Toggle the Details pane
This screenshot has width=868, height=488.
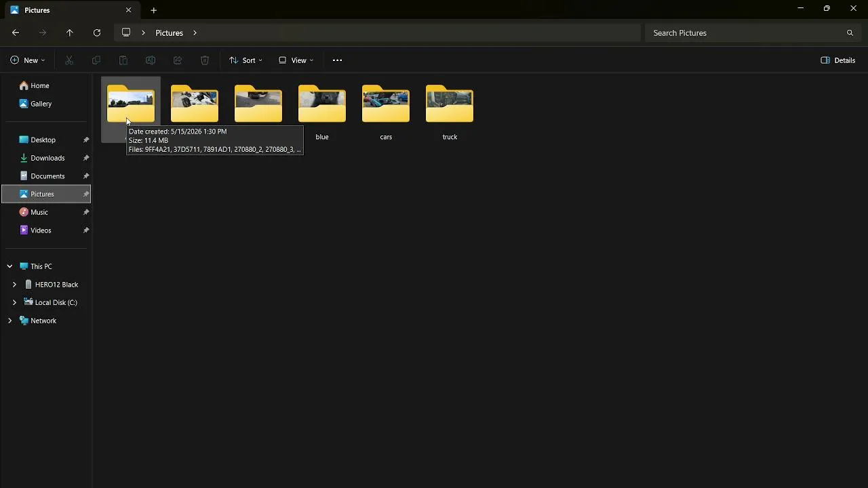838,60
